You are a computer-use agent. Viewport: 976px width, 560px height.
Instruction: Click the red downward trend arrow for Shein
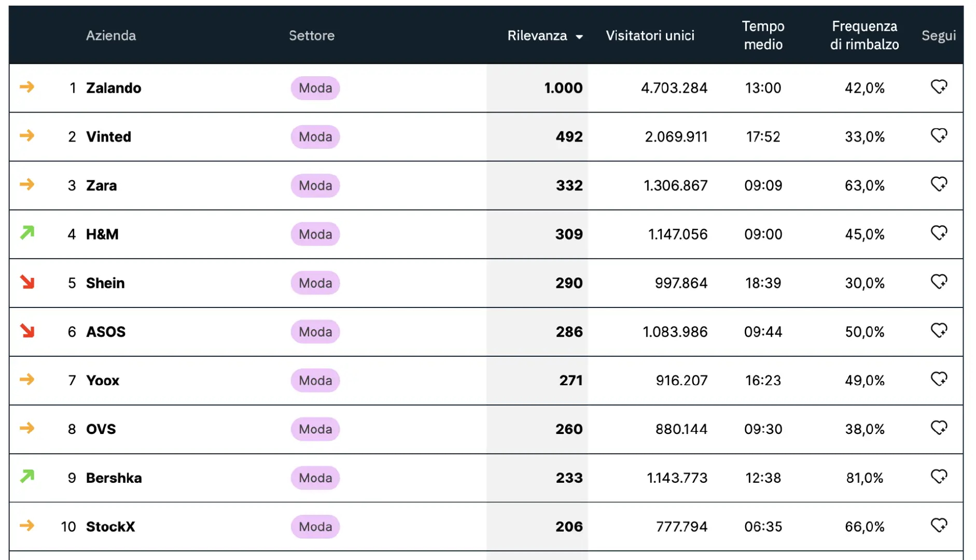tap(27, 282)
